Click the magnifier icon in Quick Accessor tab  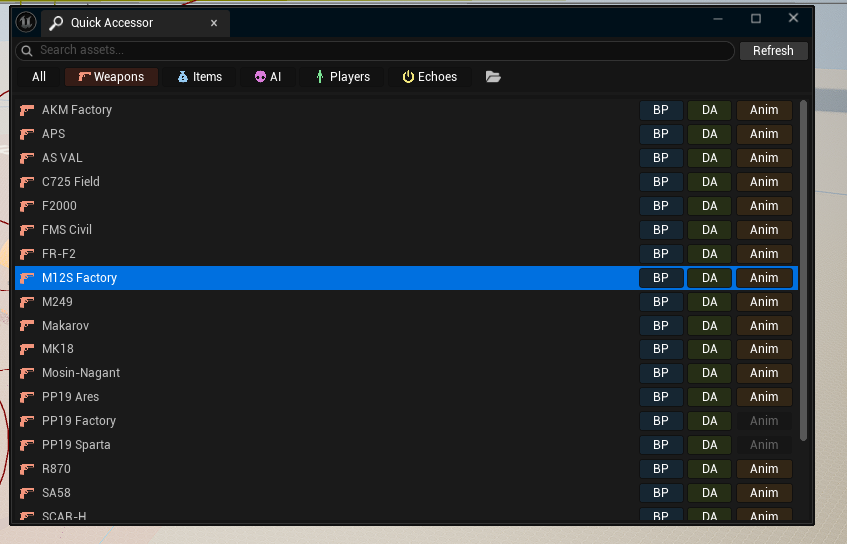pos(56,23)
